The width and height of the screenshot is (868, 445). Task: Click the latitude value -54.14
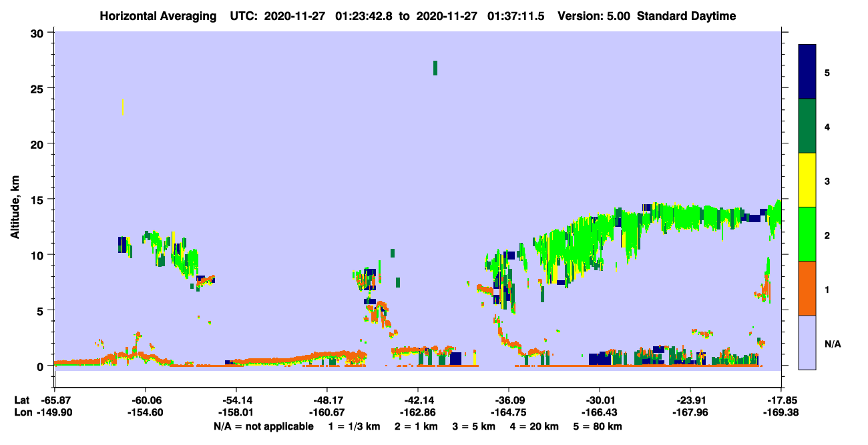pyautogui.click(x=236, y=400)
